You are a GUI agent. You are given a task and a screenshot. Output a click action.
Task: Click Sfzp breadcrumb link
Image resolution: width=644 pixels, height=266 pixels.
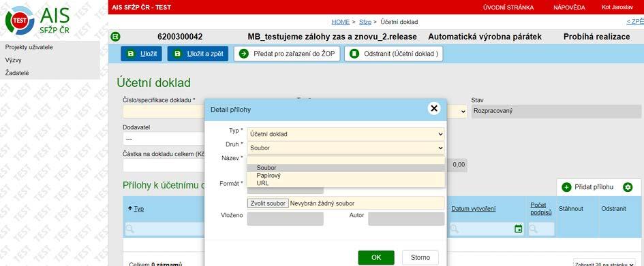tap(365, 22)
